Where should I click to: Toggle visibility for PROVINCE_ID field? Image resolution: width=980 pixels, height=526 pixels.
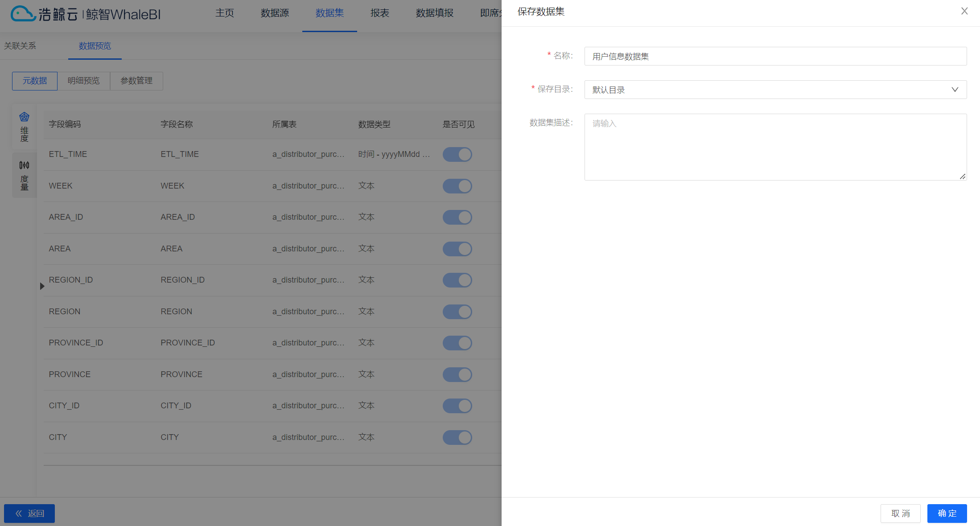457,343
